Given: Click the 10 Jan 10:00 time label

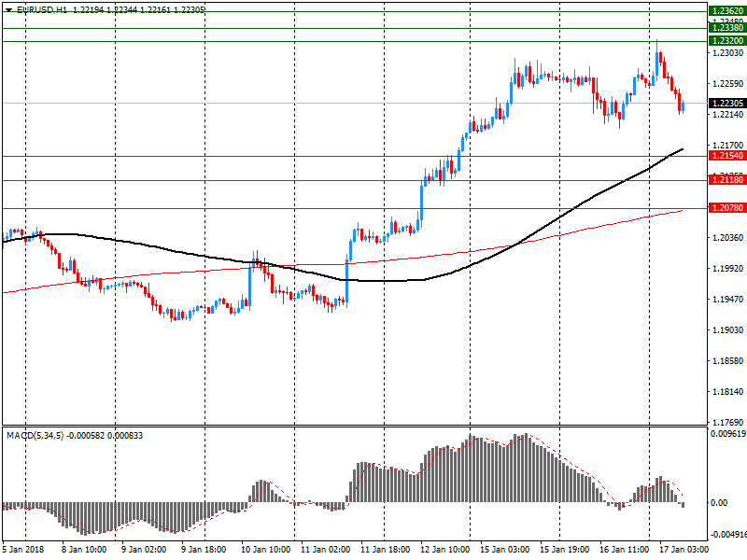Looking at the screenshot, I should pyautogui.click(x=265, y=550).
